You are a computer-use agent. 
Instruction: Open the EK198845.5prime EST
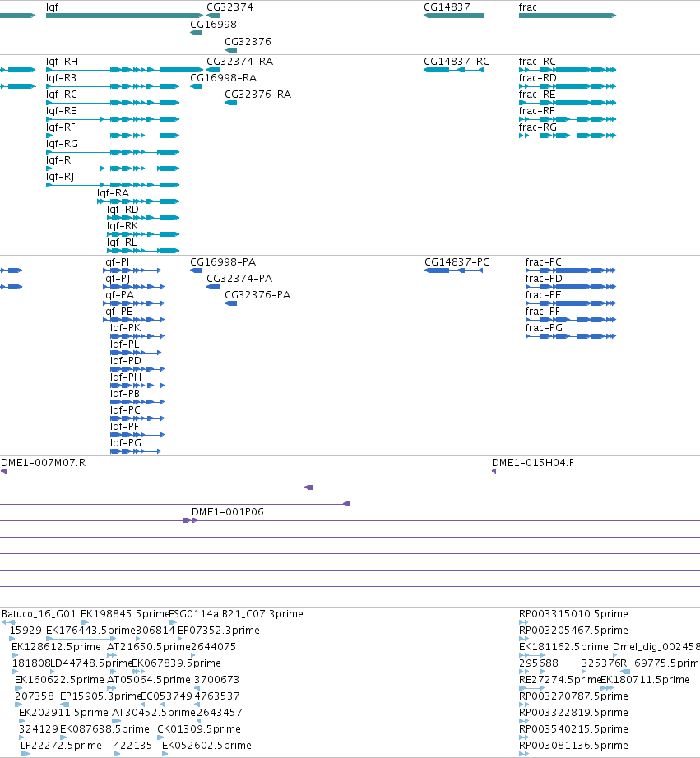click(x=85, y=622)
